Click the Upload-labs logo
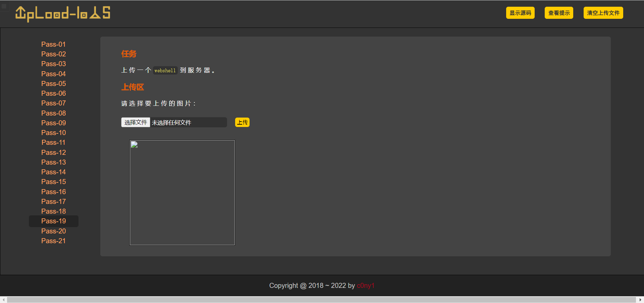Viewport: 644px width, 303px height. [x=63, y=14]
